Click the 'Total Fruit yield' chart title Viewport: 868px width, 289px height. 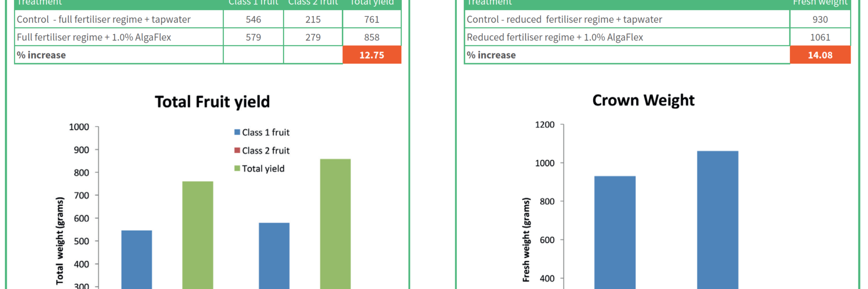pyautogui.click(x=212, y=102)
